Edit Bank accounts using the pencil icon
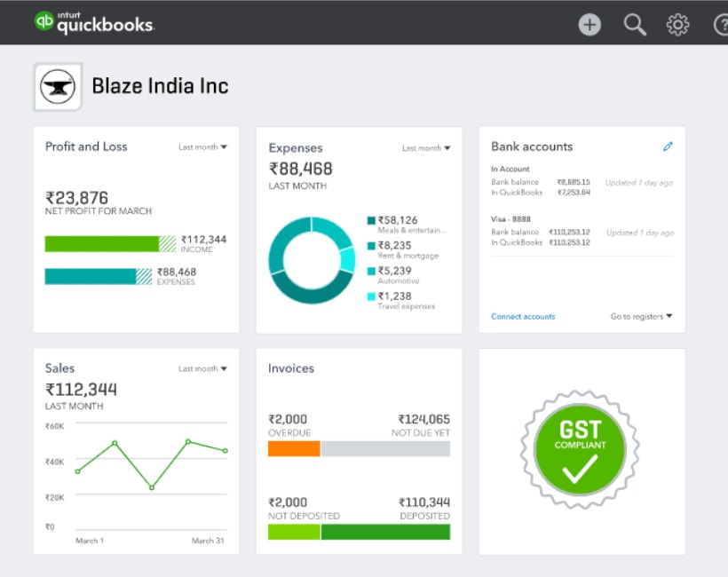 (x=669, y=146)
